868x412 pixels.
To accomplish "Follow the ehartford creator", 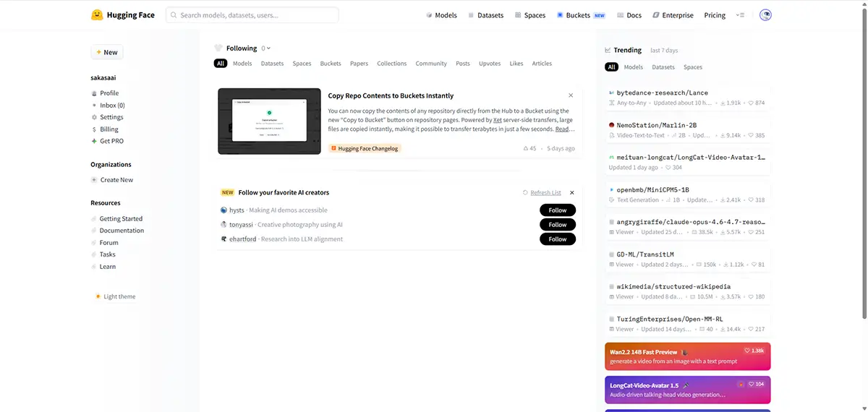I will coord(558,239).
